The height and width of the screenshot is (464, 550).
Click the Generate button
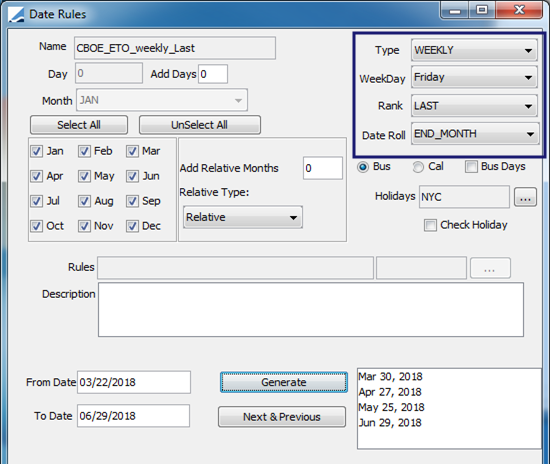click(x=284, y=382)
